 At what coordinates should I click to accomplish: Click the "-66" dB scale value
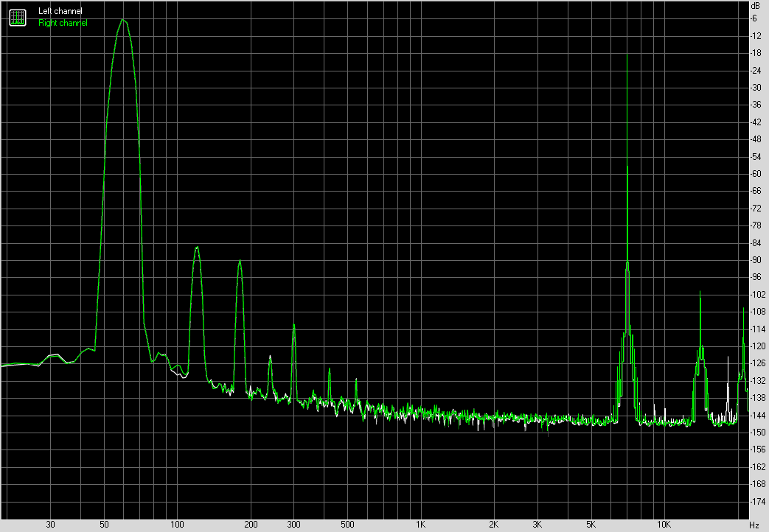[756, 192]
